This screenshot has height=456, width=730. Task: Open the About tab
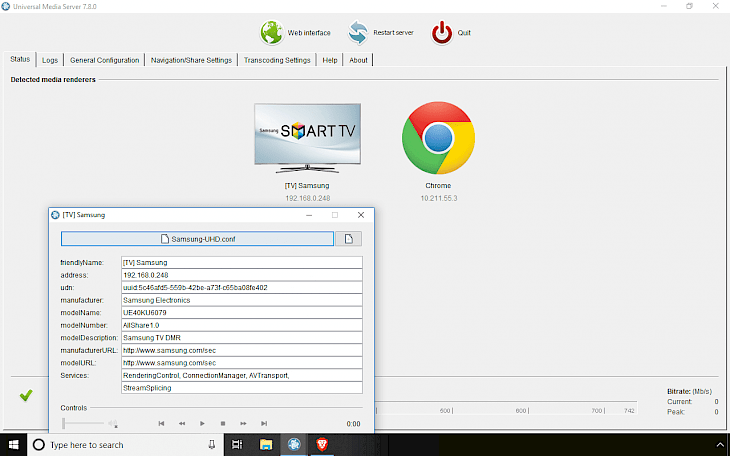(x=358, y=60)
